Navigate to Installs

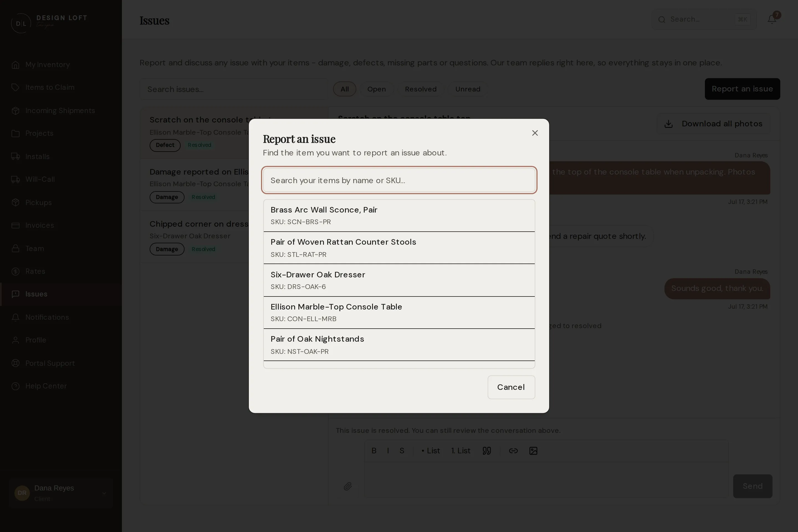pyautogui.click(x=61, y=156)
